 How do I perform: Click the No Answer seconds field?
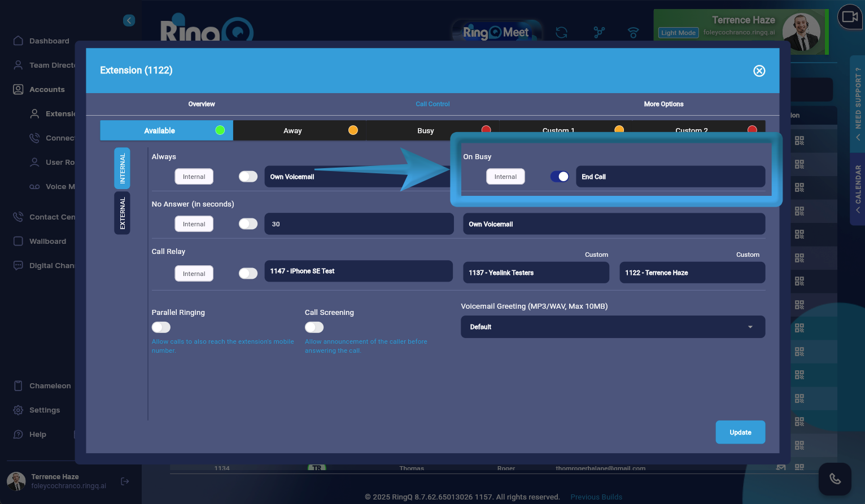click(359, 224)
